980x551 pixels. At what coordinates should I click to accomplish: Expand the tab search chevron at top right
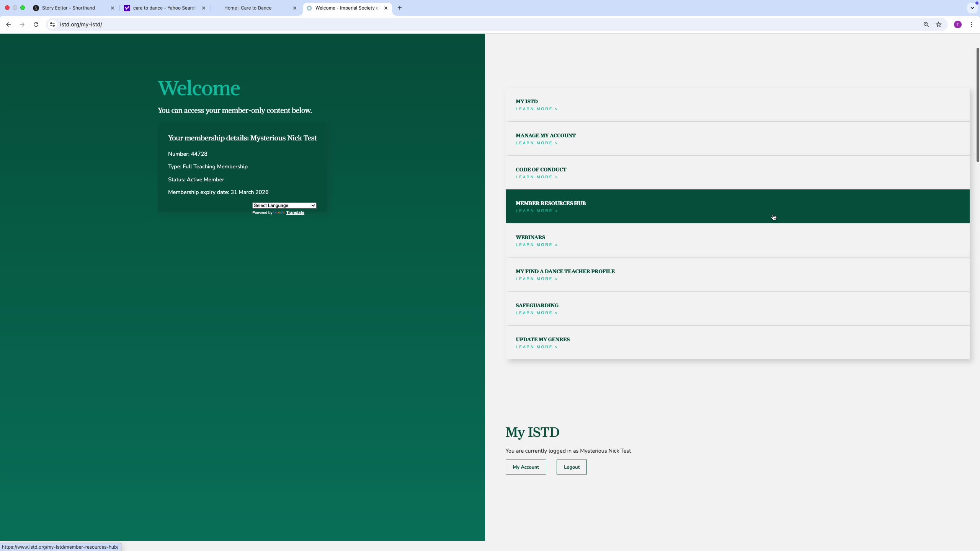tap(972, 8)
